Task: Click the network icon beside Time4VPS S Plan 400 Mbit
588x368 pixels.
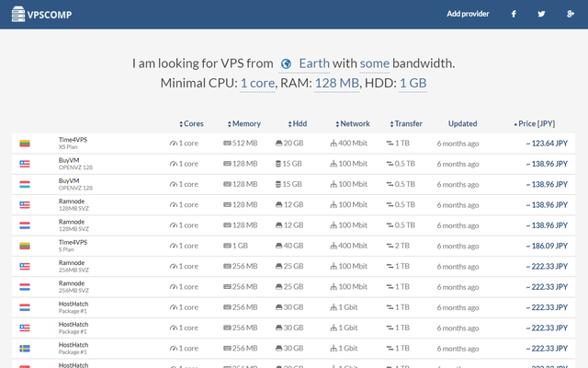Action: tap(334, 246)
